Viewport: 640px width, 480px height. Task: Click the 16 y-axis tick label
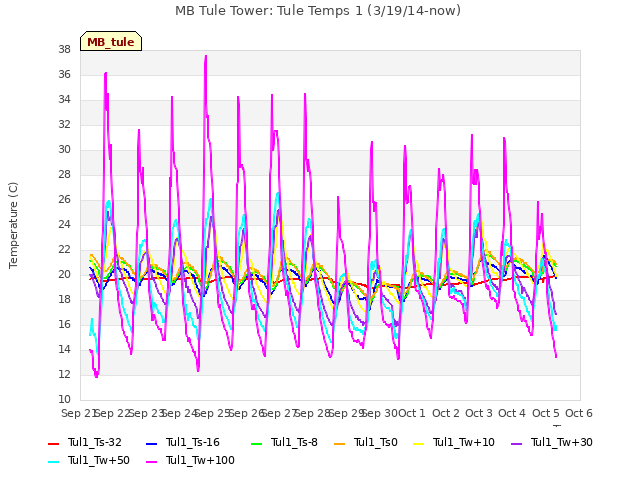point(64,324)
